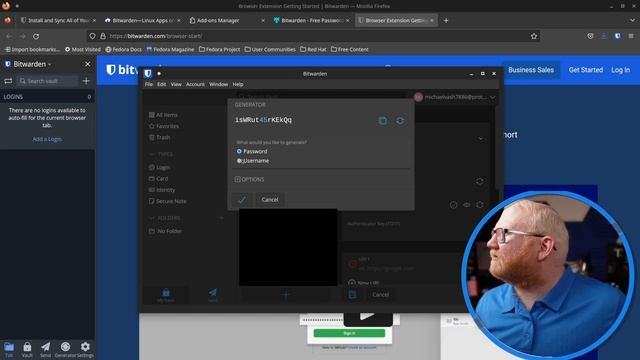Play the video on the Bitwarden web page

click(x=368, y=316)
